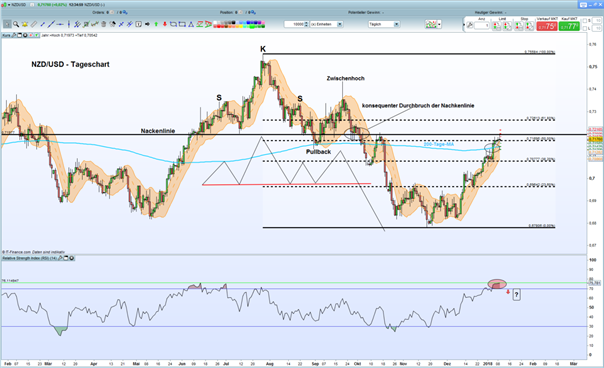Screen dimensions: 604x368
Task: Collapse the order panel side arrow
Action: (464, 25)
